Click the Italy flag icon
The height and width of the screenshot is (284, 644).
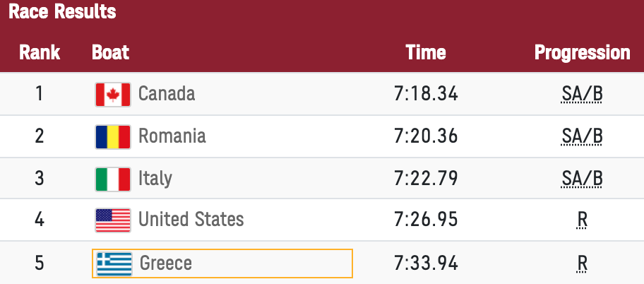point(113,179)
